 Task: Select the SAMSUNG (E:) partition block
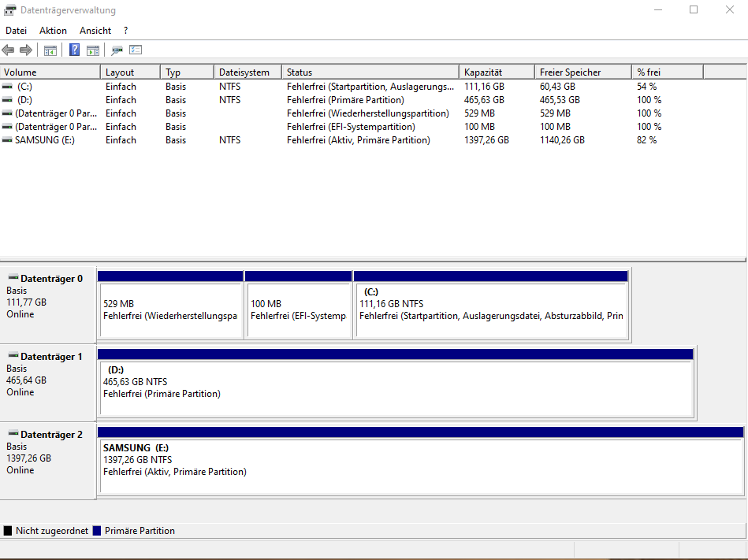421,462
